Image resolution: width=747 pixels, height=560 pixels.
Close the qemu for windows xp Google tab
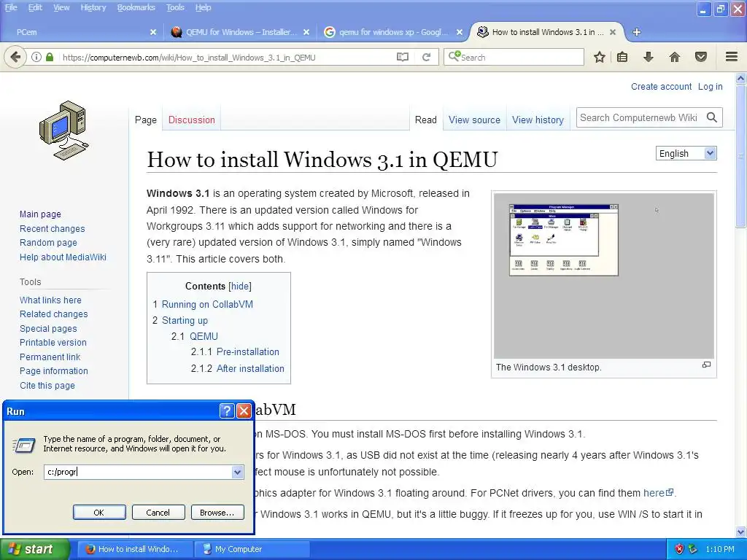click(460, 32)
